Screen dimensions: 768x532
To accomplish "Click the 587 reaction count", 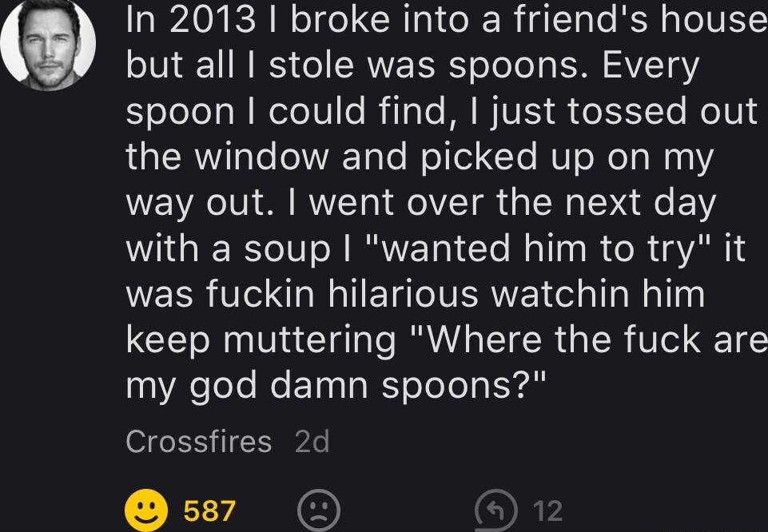I will pos(206,506).
